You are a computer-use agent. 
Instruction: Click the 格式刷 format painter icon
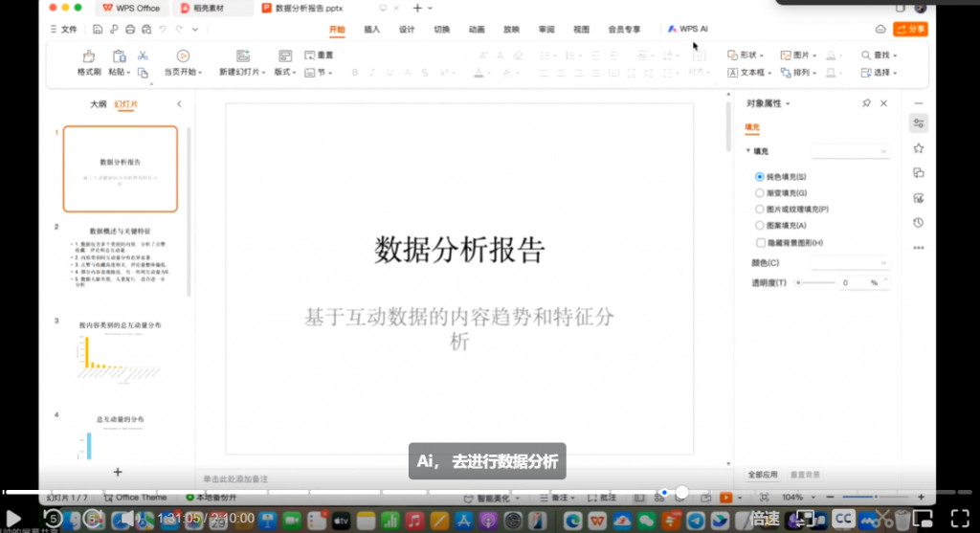pos(89,56)
